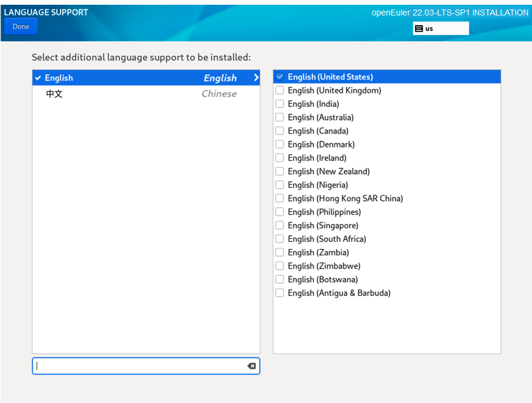Viewport: 532px width, 403px height.
Task: Check the English (Ireland) checkbox
Action: pos(279,158)
